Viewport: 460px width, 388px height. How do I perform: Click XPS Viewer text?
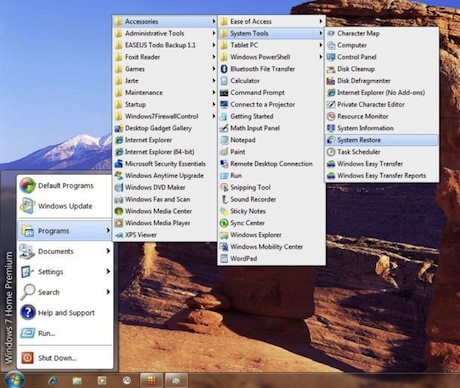[141, 235]
